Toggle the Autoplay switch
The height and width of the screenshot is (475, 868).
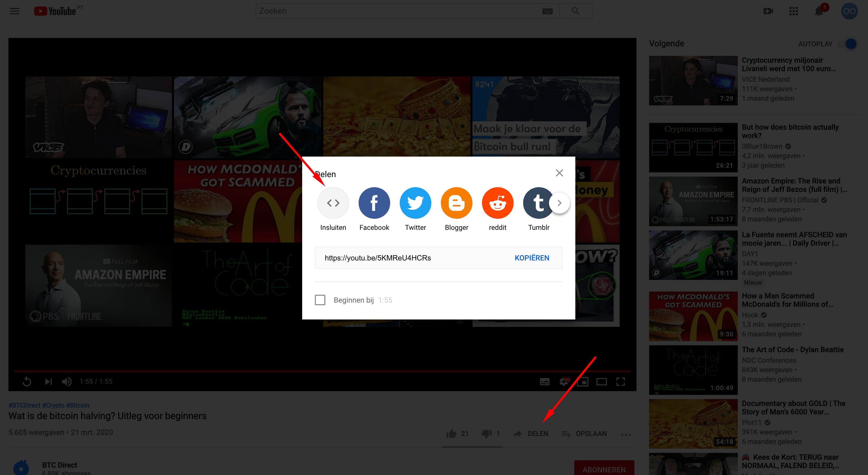(847, 44)
